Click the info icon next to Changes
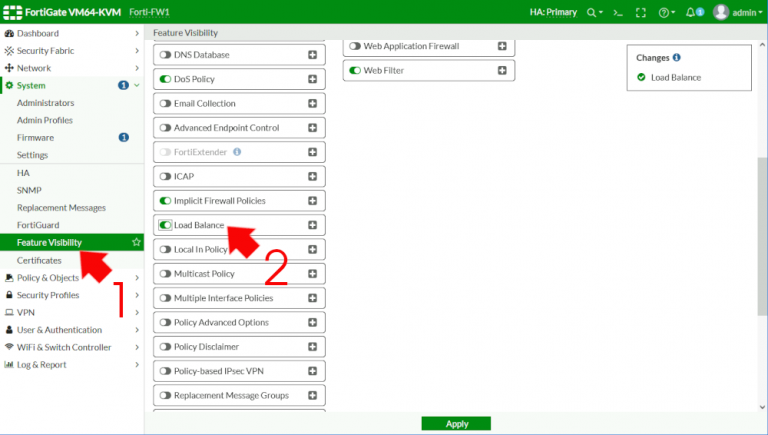Screen dimensions: 768x435 [676, 57]
